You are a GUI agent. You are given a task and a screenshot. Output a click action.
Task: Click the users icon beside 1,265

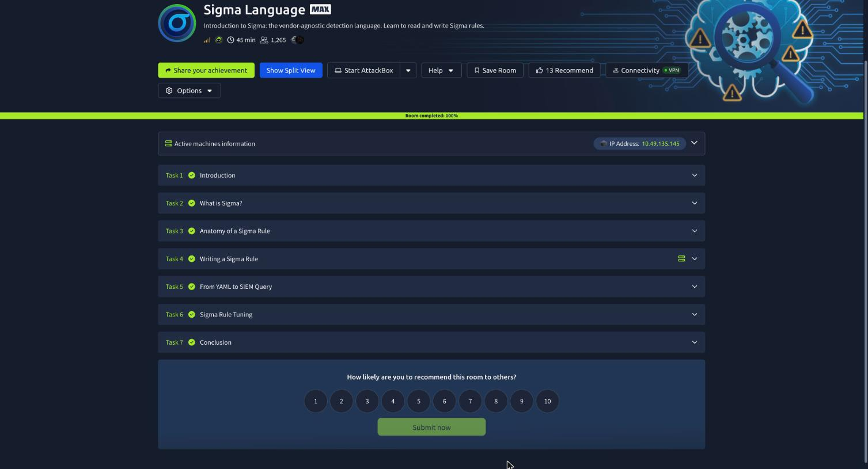click(264, 40)
